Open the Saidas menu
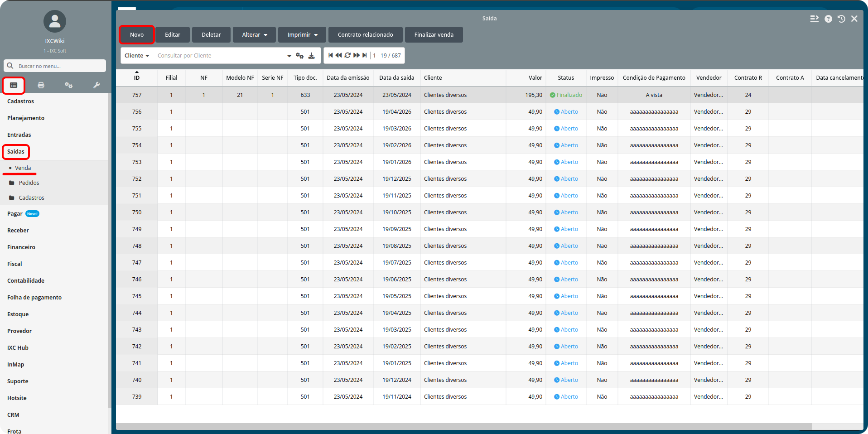This screenshot has height=434, width=868. pyautogui.click(x=16, y=151)
